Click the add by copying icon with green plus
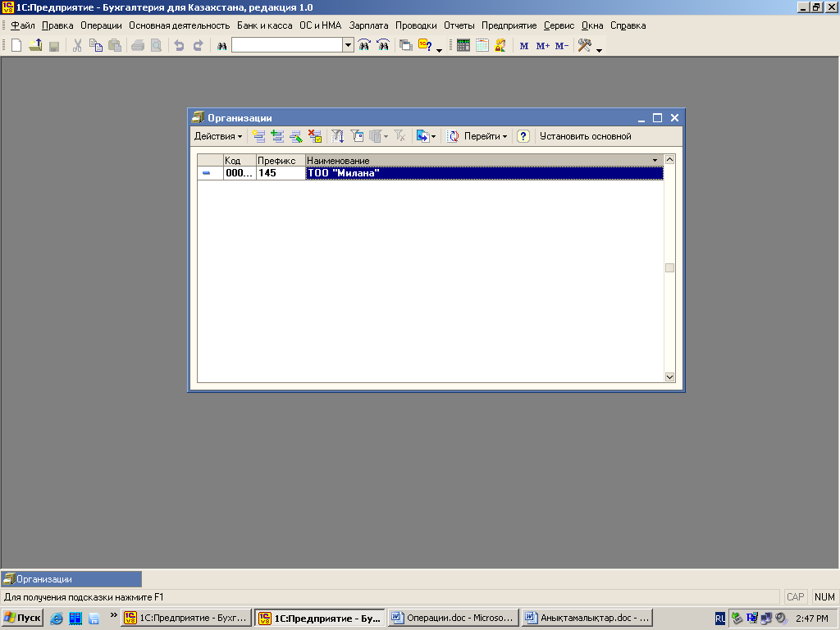Viewport: 840px width, 630px height. [x=277, y=136]
